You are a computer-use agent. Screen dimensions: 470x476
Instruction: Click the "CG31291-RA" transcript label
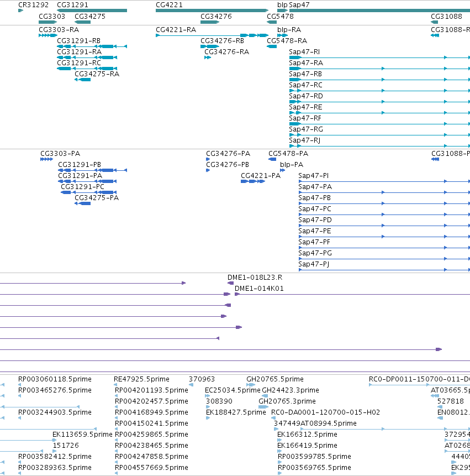coord(80,52)
